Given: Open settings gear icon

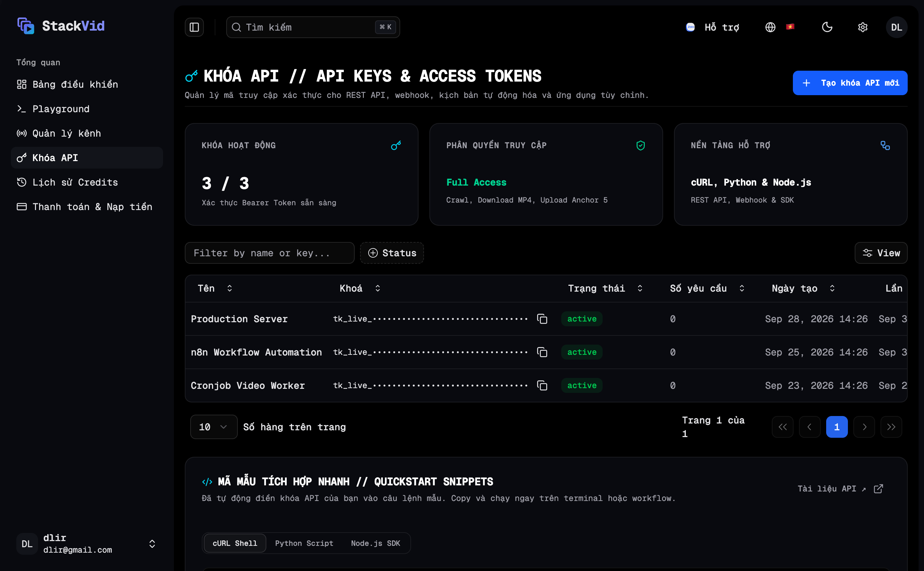Looking at the screenshot, I should pos(863,27).
